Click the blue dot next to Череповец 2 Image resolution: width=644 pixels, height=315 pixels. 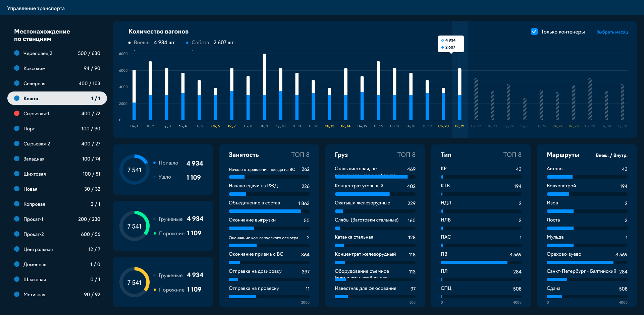(x=17, y=53)
